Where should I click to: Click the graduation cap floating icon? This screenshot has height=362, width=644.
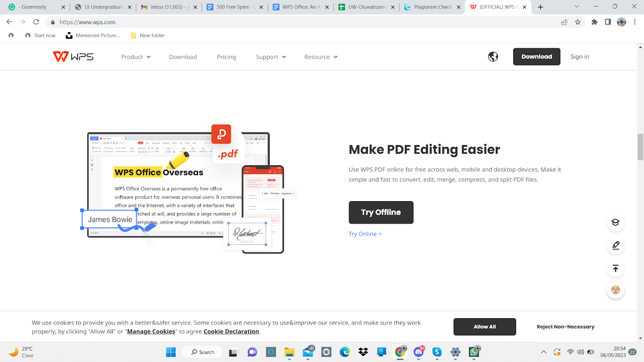pos(615,222)
